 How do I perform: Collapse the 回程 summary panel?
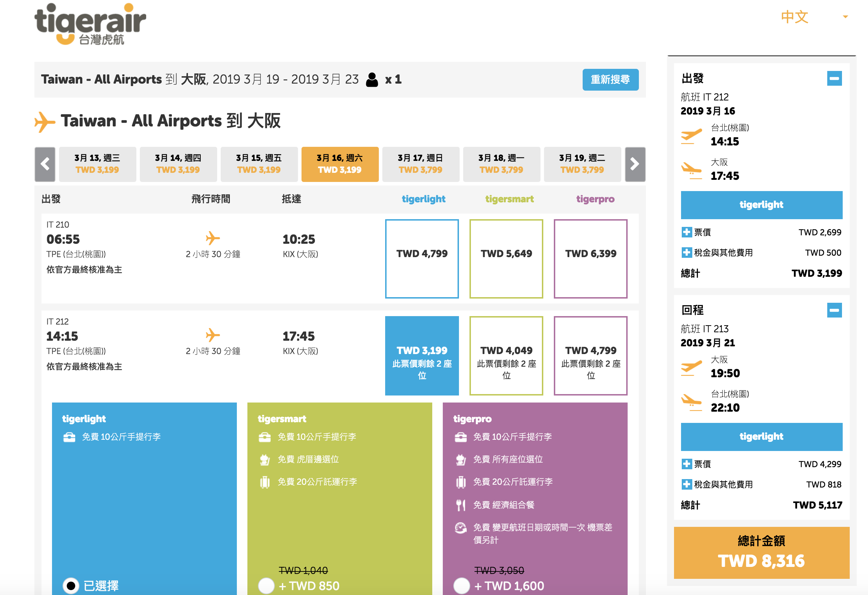pyautogui.click(x=834, y=310)
